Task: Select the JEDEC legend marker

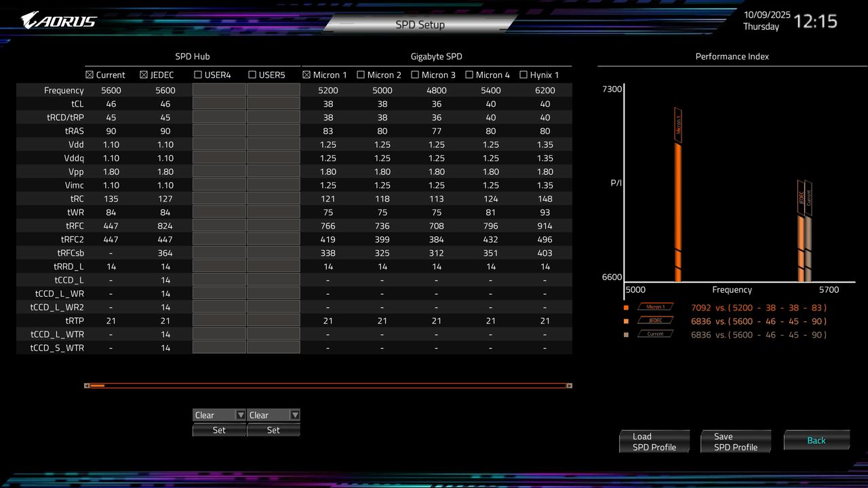Action: (x=654, y=320)
